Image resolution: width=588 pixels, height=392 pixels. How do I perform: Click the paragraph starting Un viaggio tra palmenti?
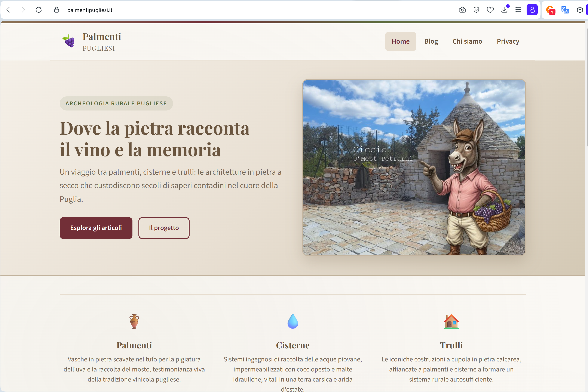point(171,186)
